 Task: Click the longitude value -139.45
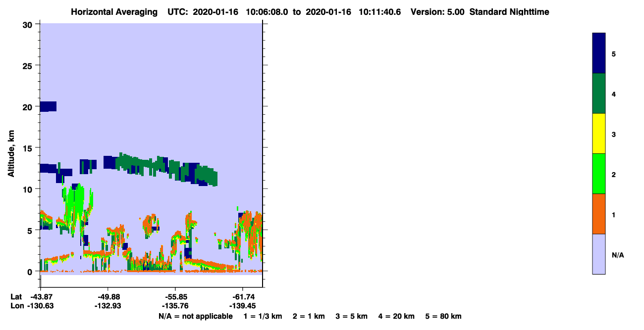(x=242, y=306)
